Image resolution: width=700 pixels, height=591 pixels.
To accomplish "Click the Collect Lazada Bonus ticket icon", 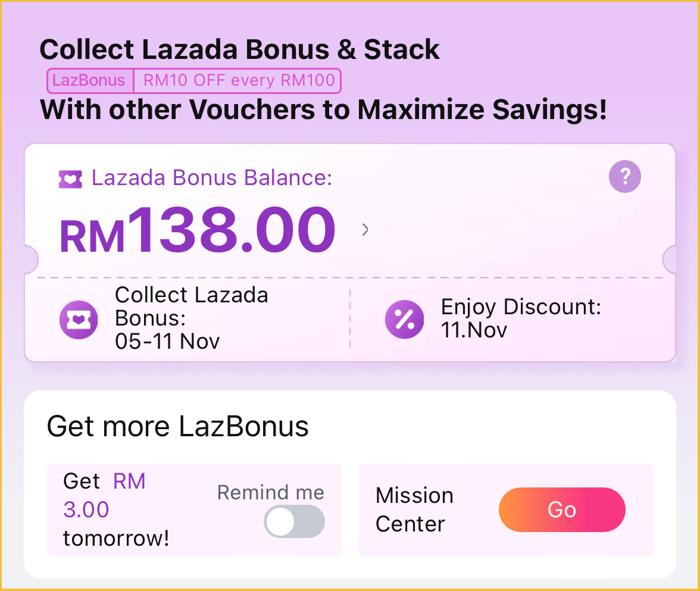I will (x=79, y=320).
